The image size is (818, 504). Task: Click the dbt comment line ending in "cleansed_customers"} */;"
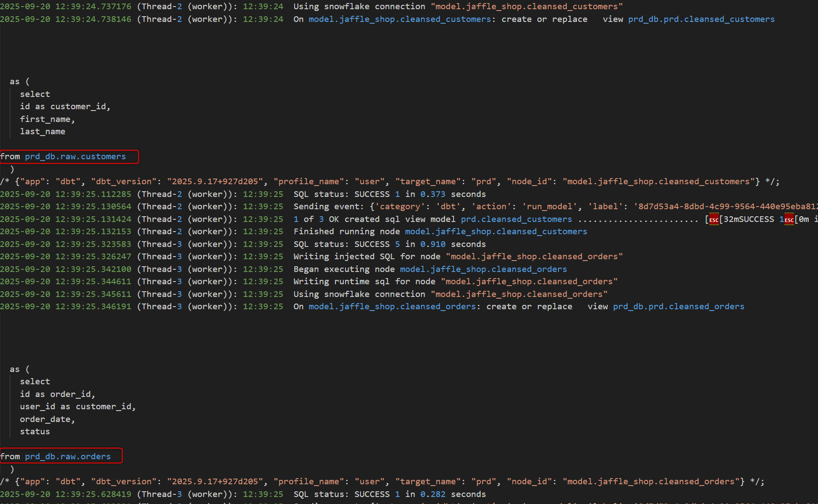click(x=390, y=182)
